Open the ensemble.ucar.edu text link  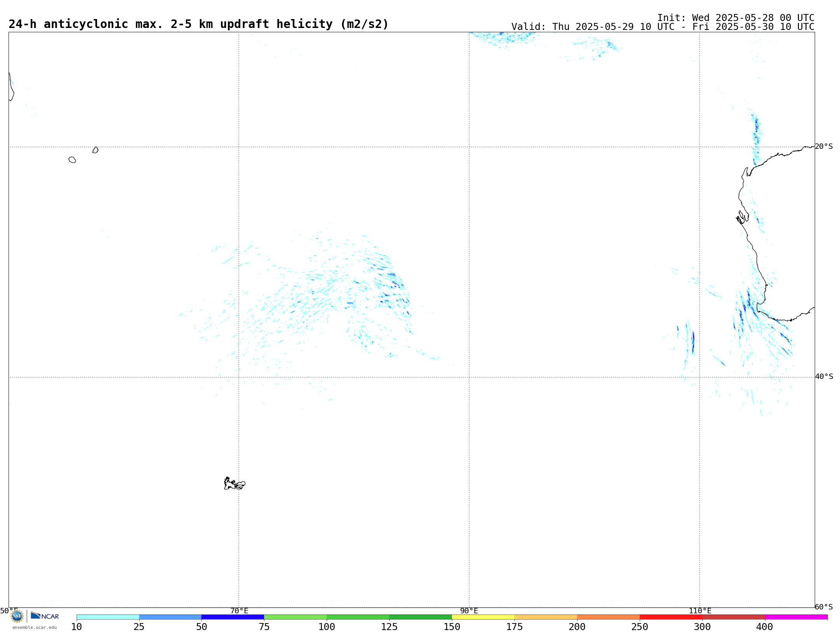(x=35, y=627)
